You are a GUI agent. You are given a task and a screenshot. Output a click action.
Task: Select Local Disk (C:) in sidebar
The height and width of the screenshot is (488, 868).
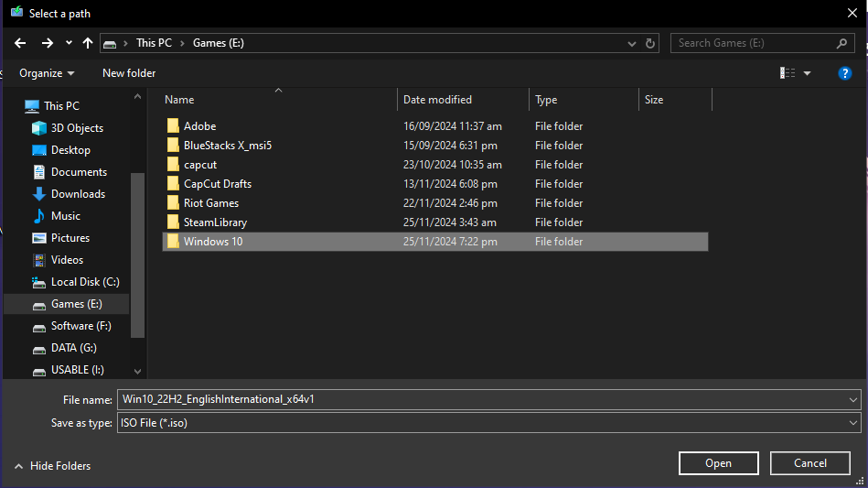pyautogui.click(x=85, y=282)
